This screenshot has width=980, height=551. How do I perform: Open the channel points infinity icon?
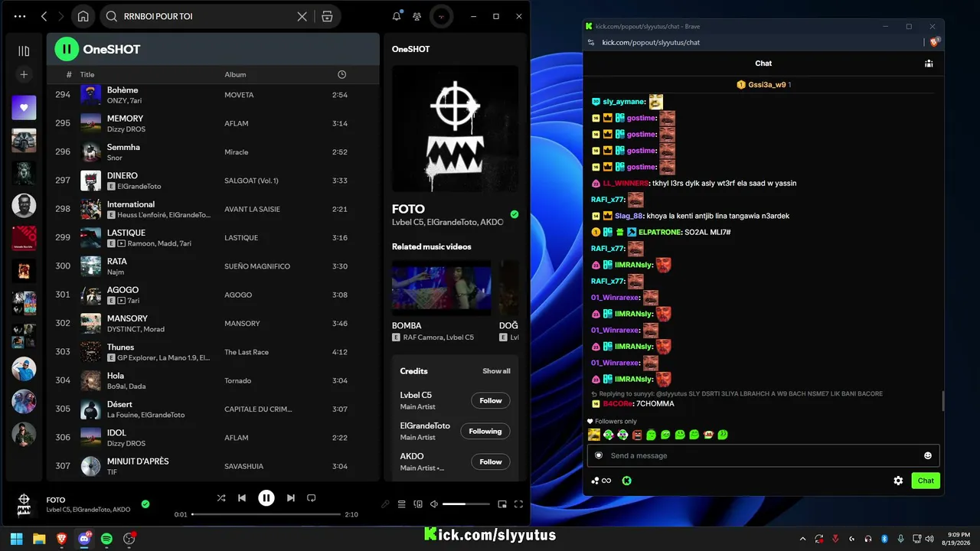(x=602, y=481)
